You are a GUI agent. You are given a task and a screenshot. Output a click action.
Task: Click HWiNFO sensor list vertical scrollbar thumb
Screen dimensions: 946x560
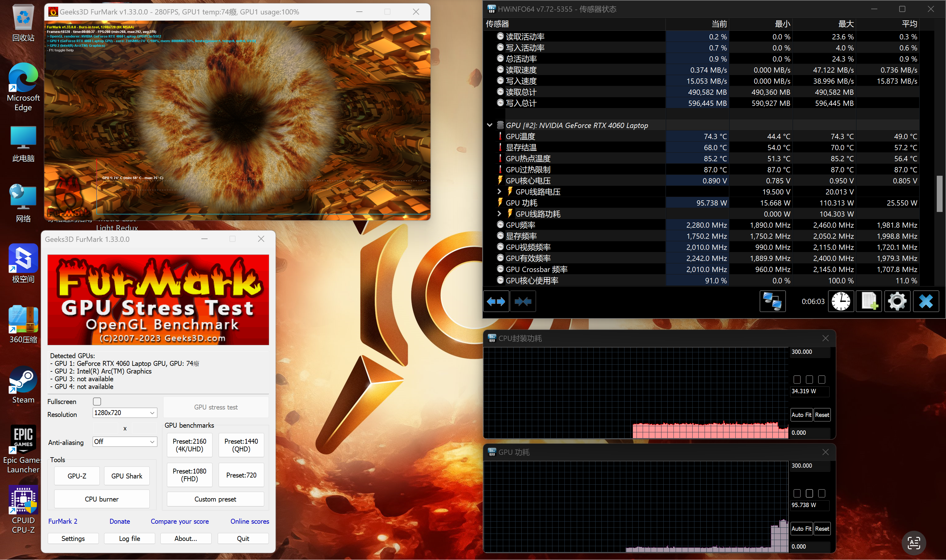coord(940,194)
